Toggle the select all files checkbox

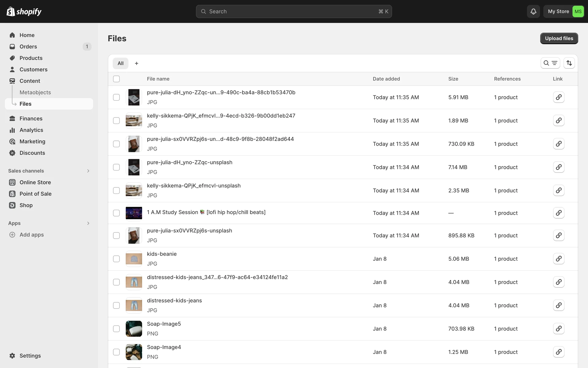click(x=116, y=79)
